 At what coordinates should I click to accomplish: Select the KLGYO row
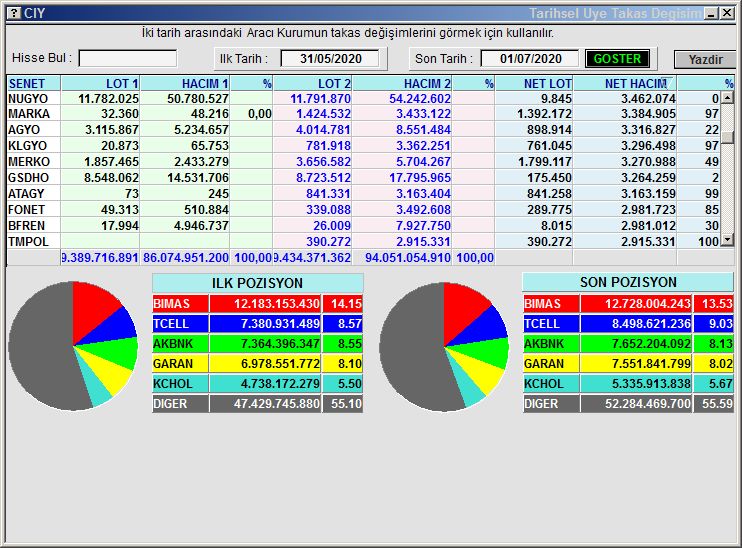[x=363, y=146]
